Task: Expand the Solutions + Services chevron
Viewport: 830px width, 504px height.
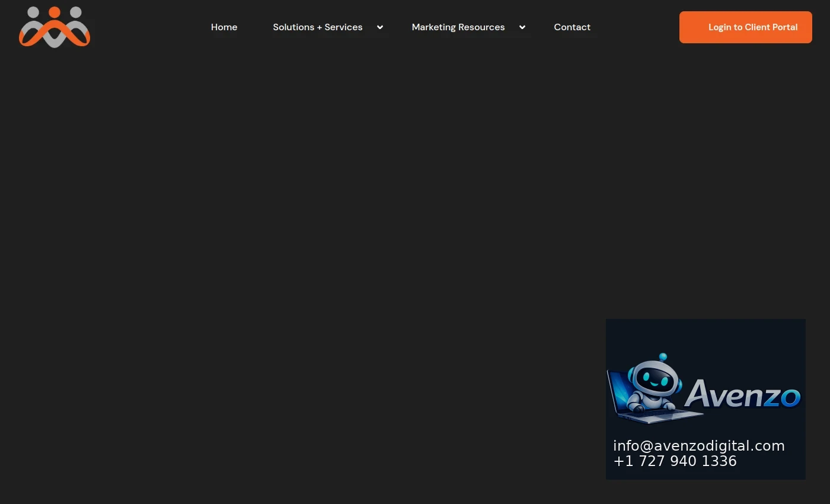Action: [380, 27]
